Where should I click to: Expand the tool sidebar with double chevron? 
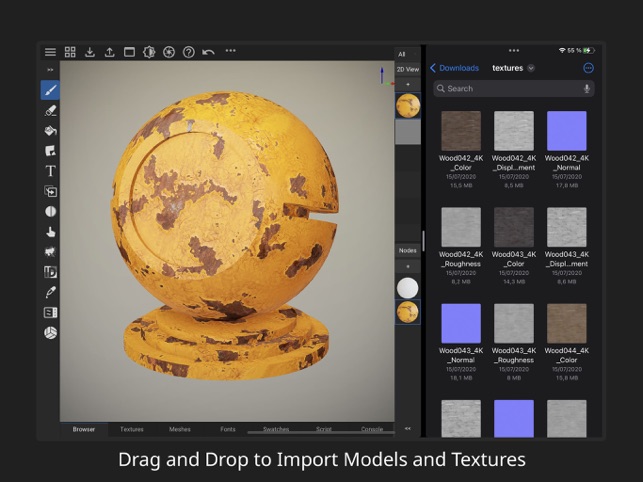[50, 70]
